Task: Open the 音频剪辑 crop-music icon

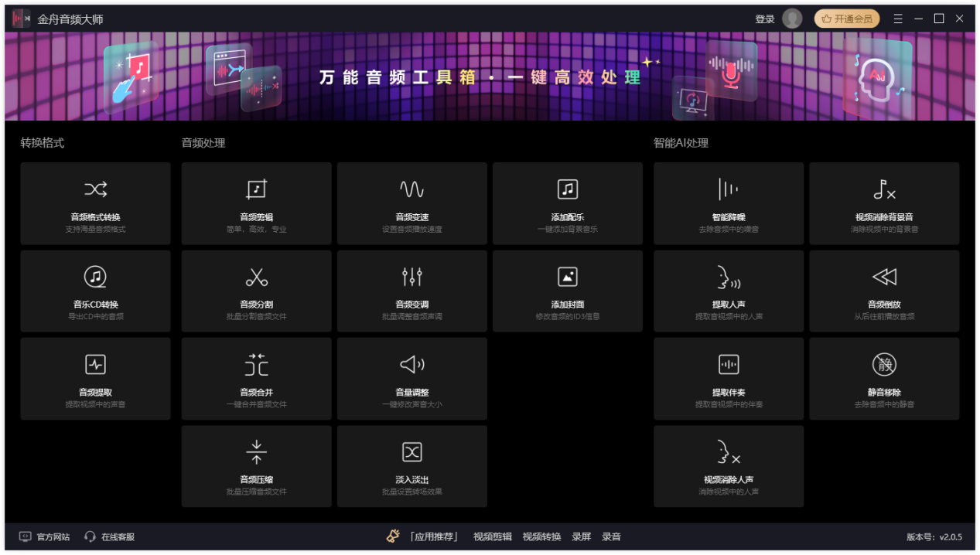Action: click(x=256, y=189)
